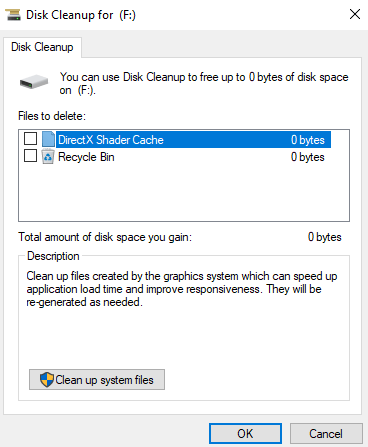
Task: Confirm with the OK button
Action: pos(245,434)
